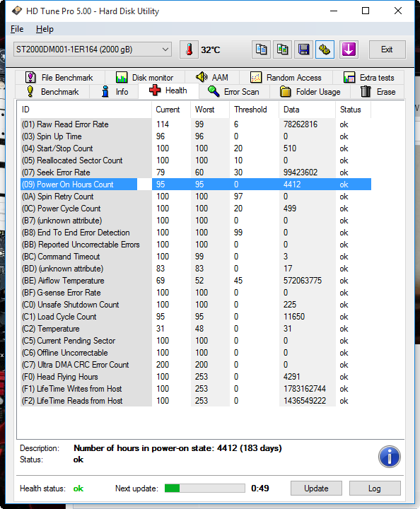
Task: Open the File menu
Action: coord(17,29)
